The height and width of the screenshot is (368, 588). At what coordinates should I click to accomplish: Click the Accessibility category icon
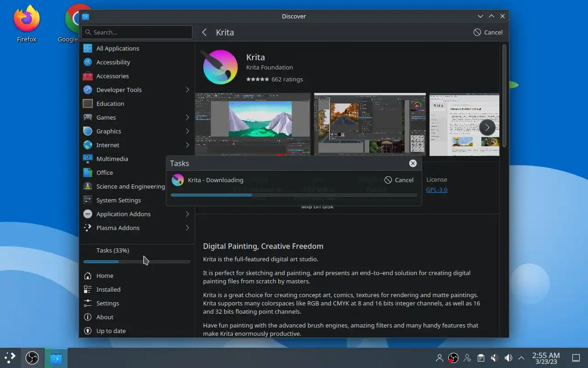click(x=88, y=62)
